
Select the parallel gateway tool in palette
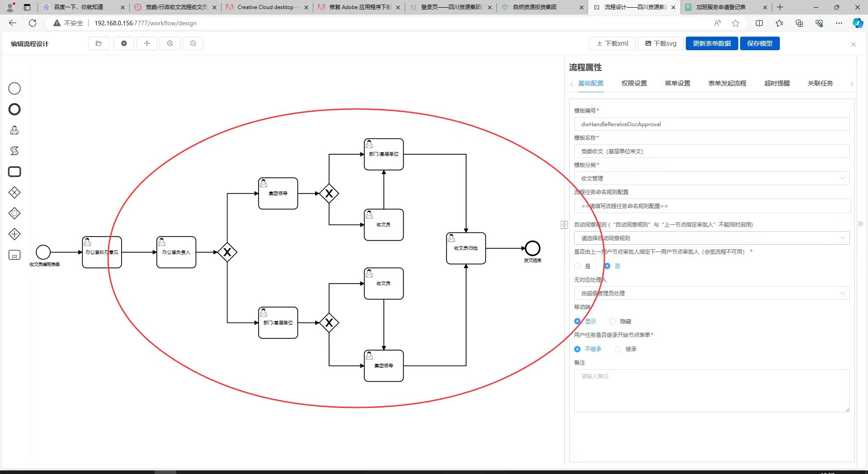pyautogui.click(x=14, y=234)
